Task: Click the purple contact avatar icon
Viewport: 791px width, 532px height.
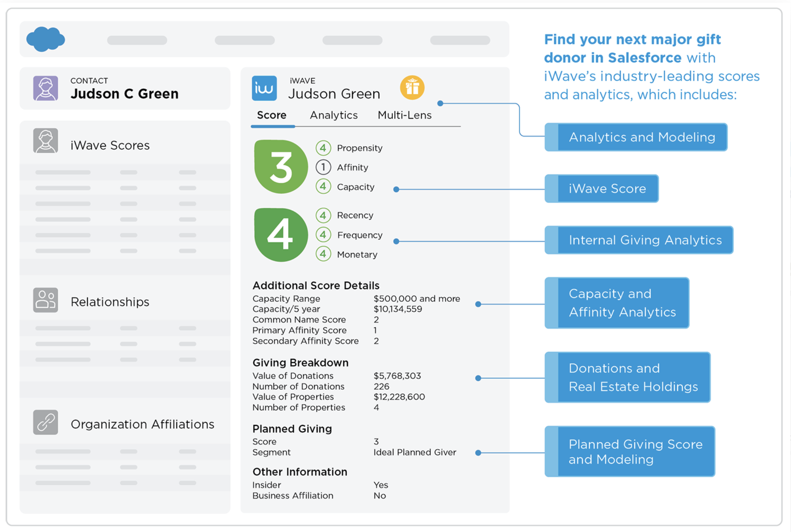Action: coord(46,88)
